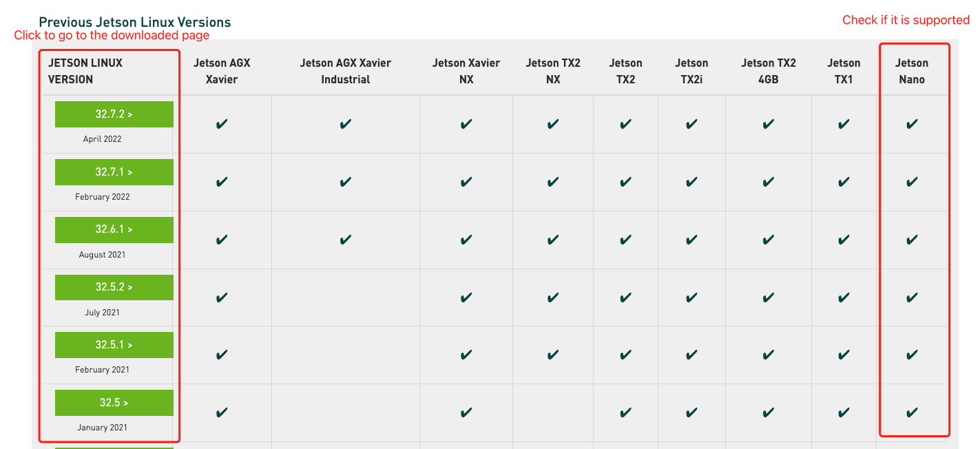Click Jetson TX2 4GB checkmark for 32.7.2

[x=769, y=125]
